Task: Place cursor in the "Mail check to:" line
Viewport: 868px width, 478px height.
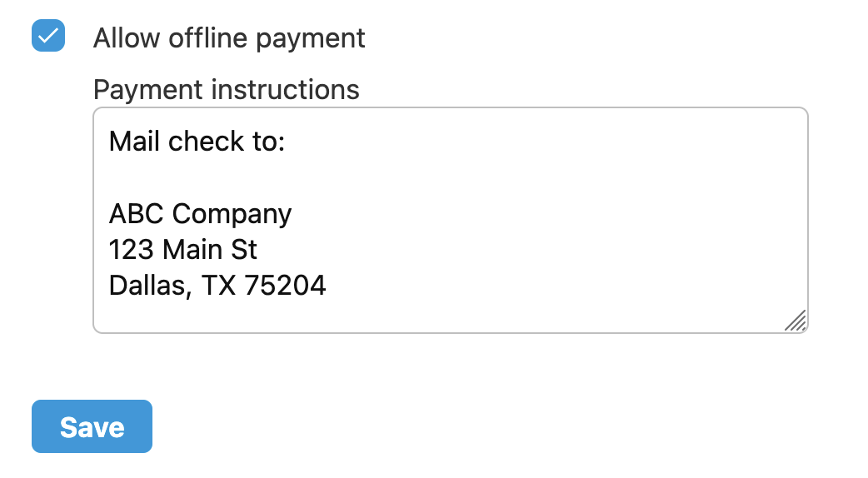Action: [x=197, y=142]
